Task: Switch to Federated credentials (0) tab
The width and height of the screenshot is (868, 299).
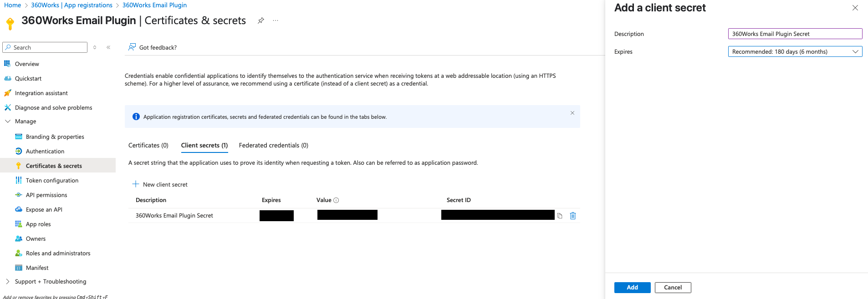Action: (x=274, y=146)
